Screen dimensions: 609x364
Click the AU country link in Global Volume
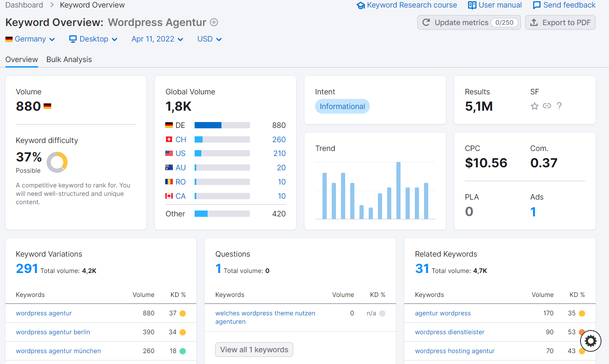pyautogui.click(x=181, y=168)
